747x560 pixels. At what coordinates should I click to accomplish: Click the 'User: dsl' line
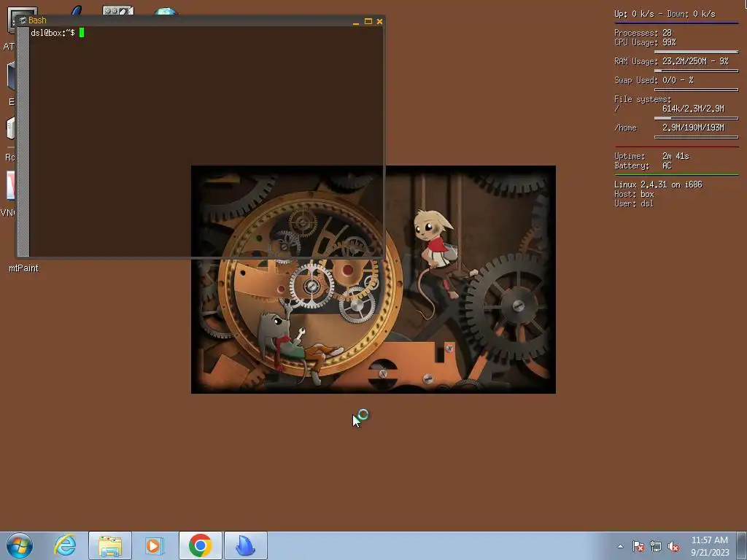pos(634,204)
